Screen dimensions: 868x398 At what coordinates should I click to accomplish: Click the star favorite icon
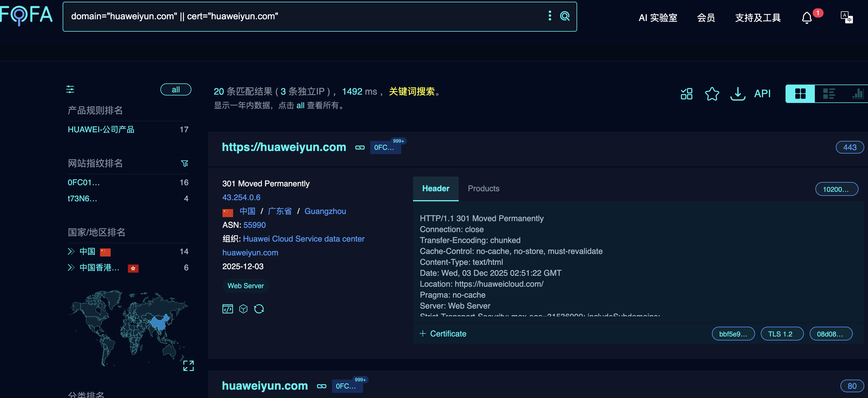click(x=712, y=94)
